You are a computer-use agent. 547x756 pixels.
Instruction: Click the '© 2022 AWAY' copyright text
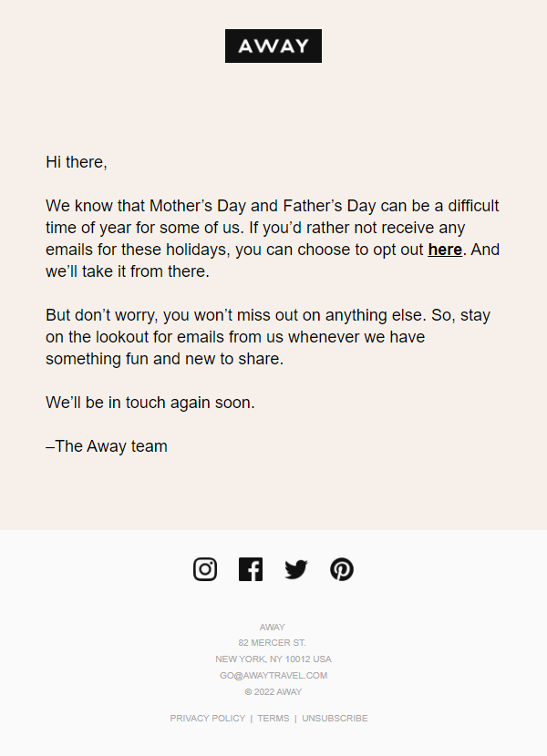click(273, 692)
